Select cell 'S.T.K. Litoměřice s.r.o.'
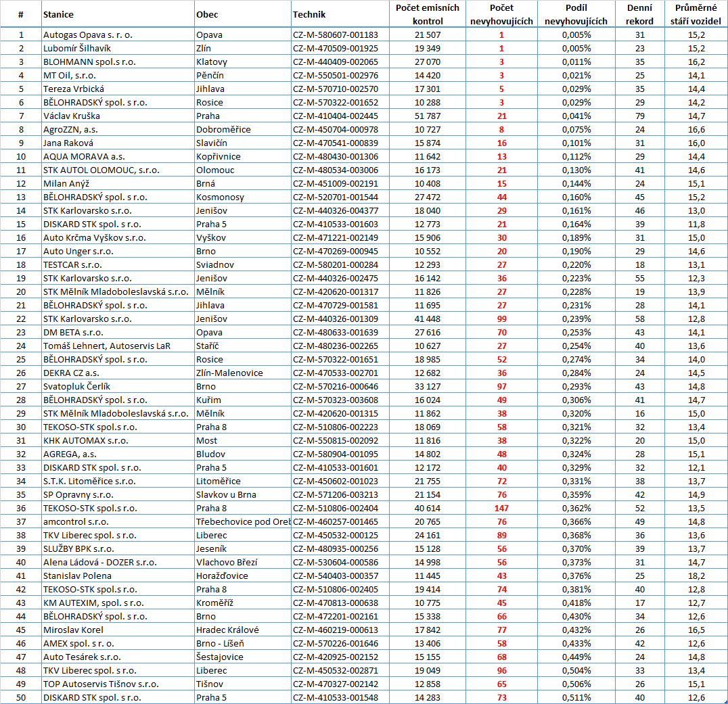 point(118,482)
